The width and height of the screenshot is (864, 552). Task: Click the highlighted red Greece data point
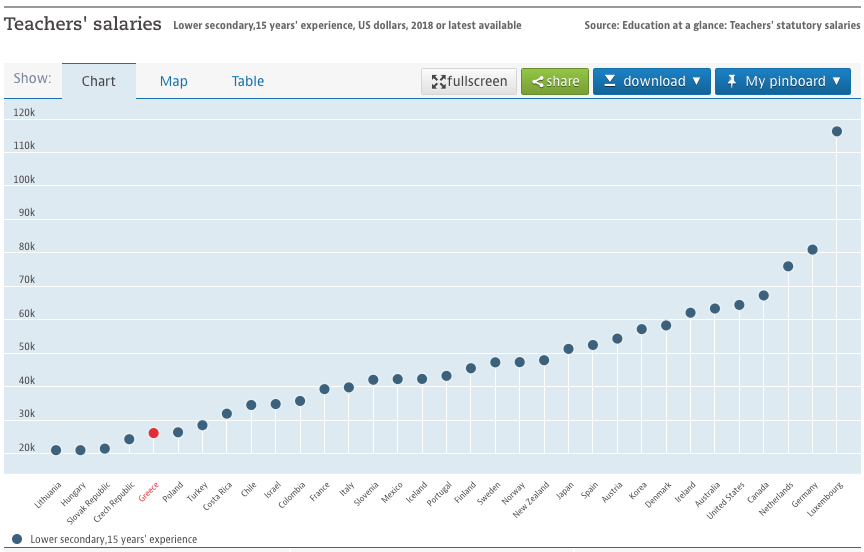[x=154, y=433]
